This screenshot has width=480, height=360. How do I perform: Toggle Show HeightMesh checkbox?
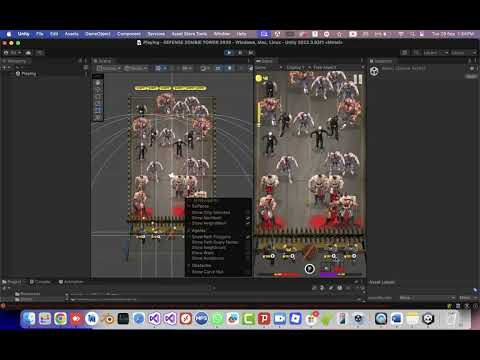[x=247, y=223]
